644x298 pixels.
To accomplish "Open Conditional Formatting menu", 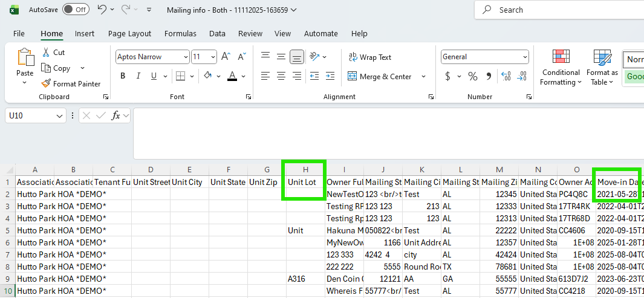I will point(561,66).
